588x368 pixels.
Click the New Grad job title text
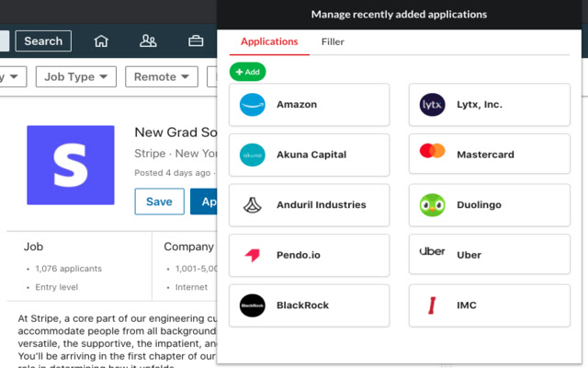[x=175, y=132]
